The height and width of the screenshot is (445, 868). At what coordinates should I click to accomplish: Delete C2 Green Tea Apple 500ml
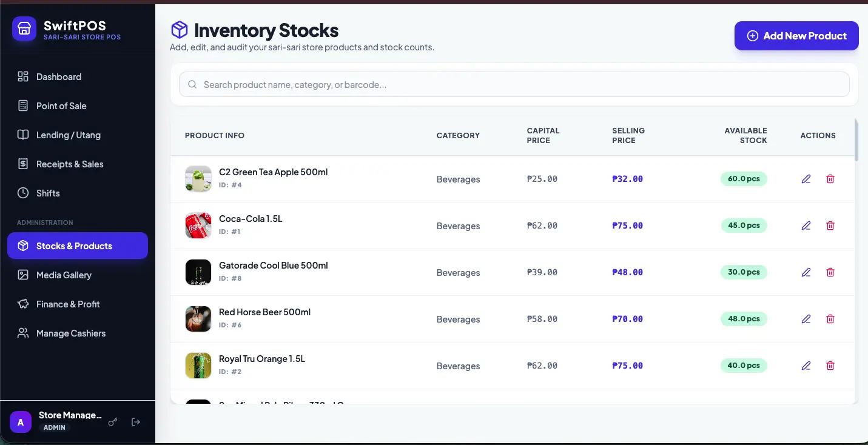click(x=830, y=179)
